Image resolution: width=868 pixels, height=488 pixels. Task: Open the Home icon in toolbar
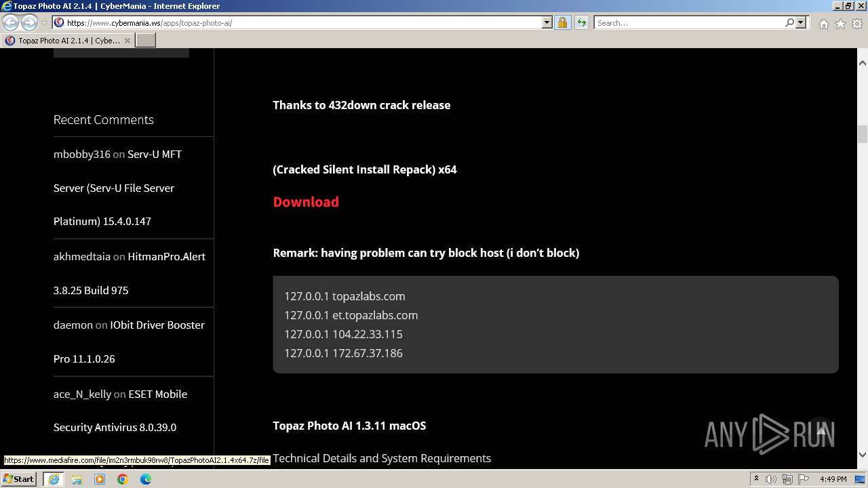click(x=823, y=24)
